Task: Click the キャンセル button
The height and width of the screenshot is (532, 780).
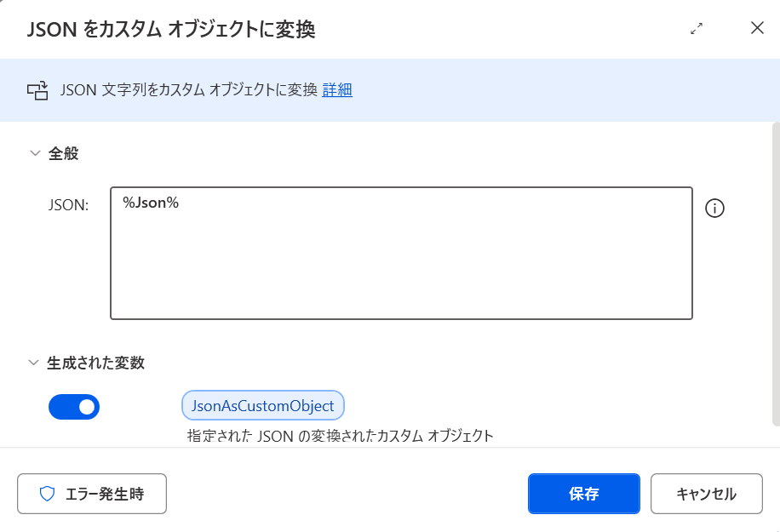Action: pos(707,494)
